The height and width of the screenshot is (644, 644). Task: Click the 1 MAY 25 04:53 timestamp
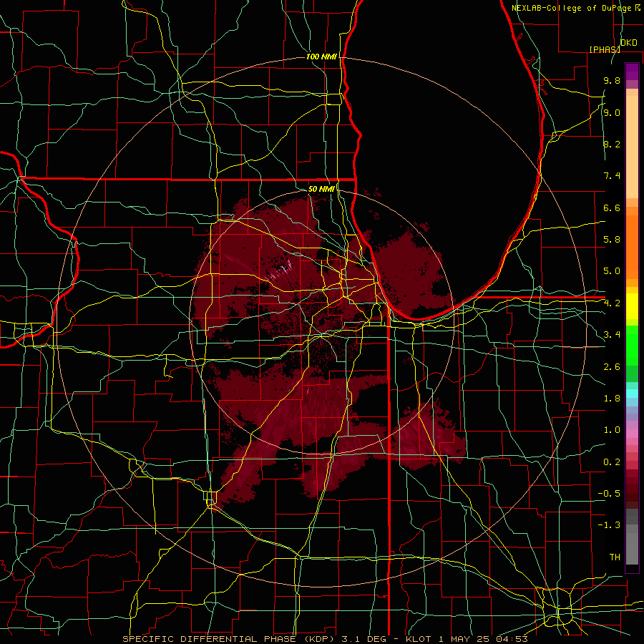[x=483, y=639]
